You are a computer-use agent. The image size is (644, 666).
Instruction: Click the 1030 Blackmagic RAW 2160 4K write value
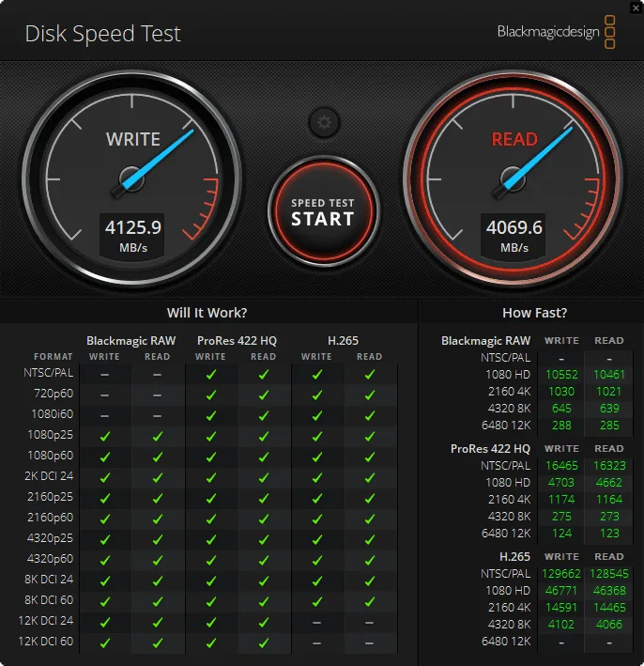(x=561, y=392)
